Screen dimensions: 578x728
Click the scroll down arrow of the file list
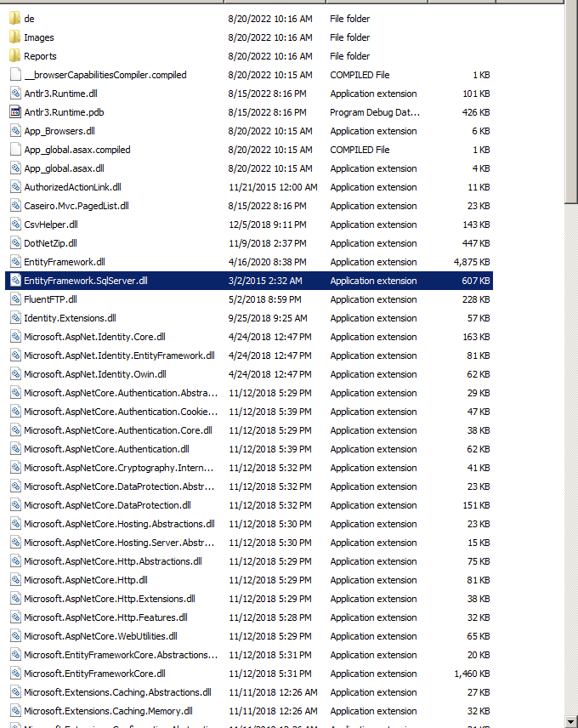(571, 721)
